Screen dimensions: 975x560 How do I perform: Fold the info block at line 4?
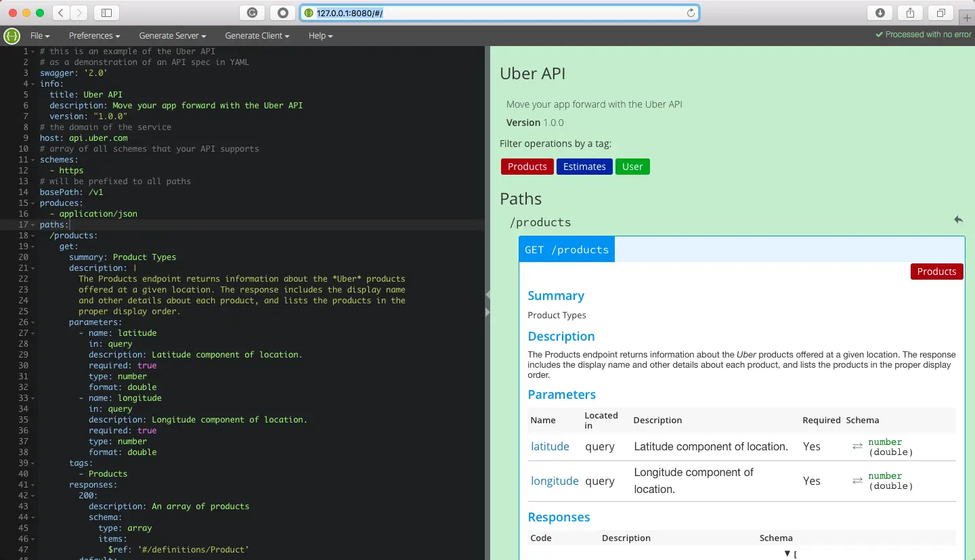tap(34, 84)
